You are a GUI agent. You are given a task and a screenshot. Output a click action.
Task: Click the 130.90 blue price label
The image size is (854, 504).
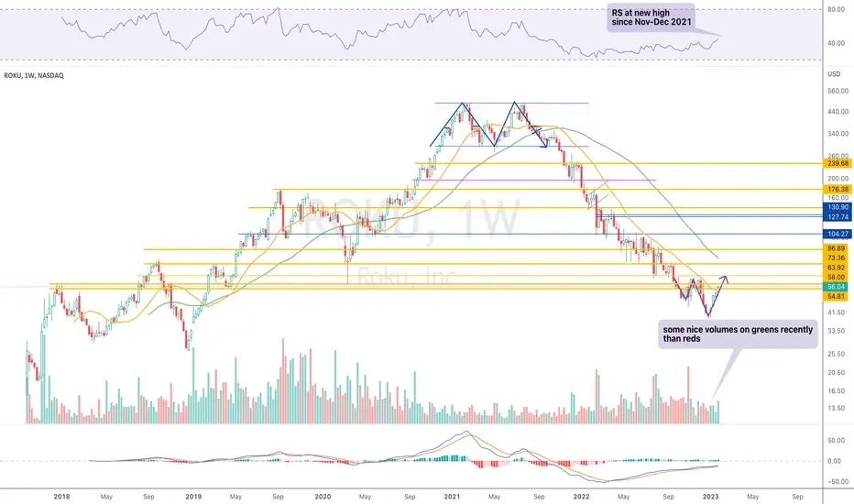(x=838, y=208)
